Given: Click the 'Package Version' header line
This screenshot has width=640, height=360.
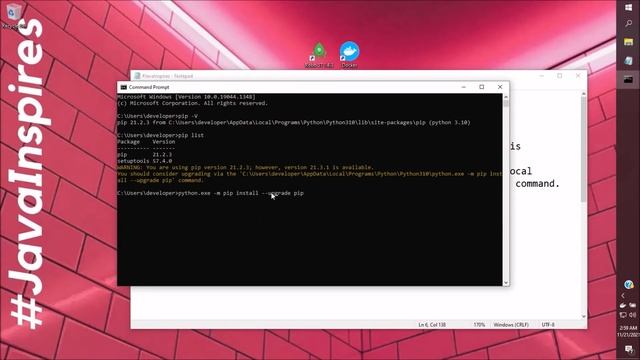Looking at the screenshot, I should [146, 142].
